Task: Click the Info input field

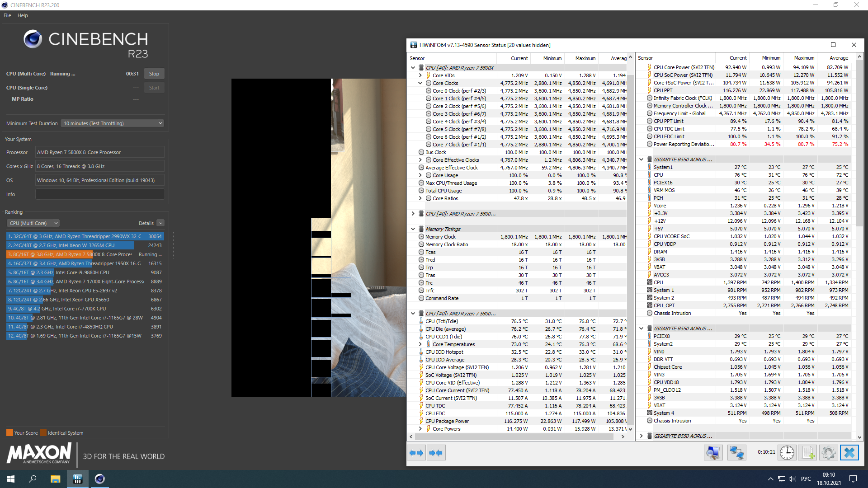Action: [x=99, y=194]
